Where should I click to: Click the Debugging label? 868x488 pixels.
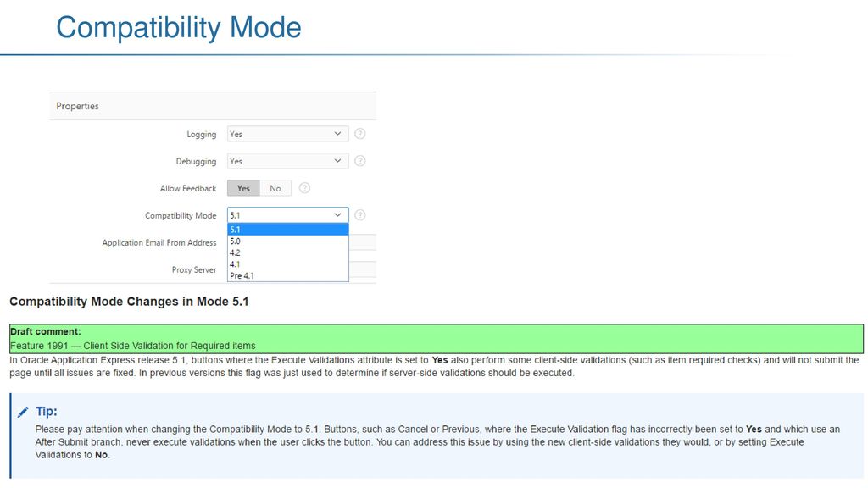pyautogui.click(x=196, y=162)
